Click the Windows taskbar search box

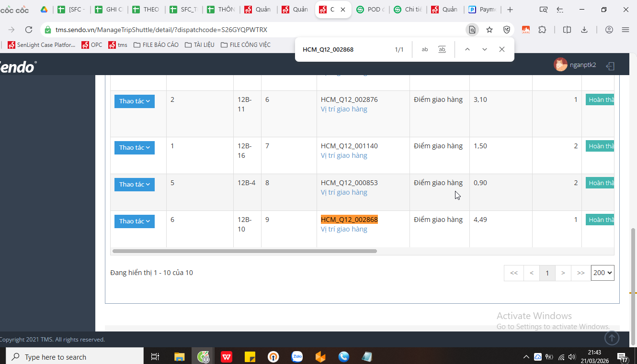click(75, 357)
